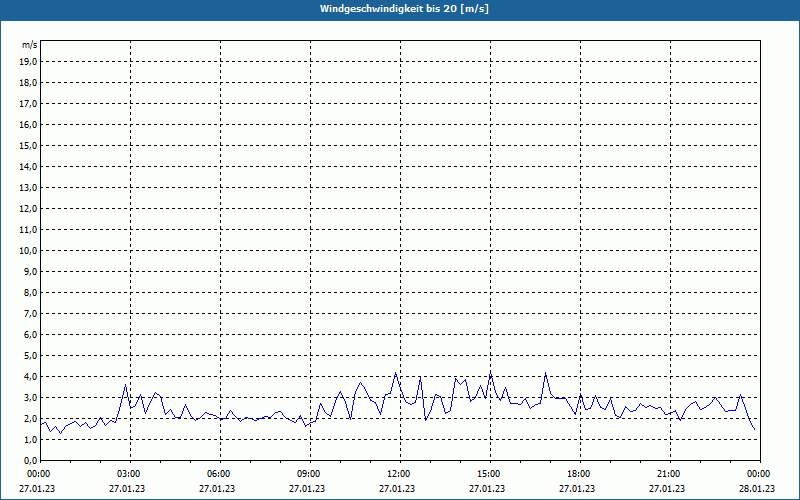Select the y-axis label "10,0"
800x500 pixels.
tap(29, 251)
